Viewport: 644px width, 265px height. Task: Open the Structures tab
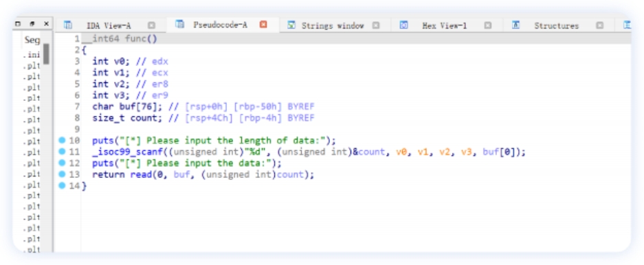[x=557, y=25]
